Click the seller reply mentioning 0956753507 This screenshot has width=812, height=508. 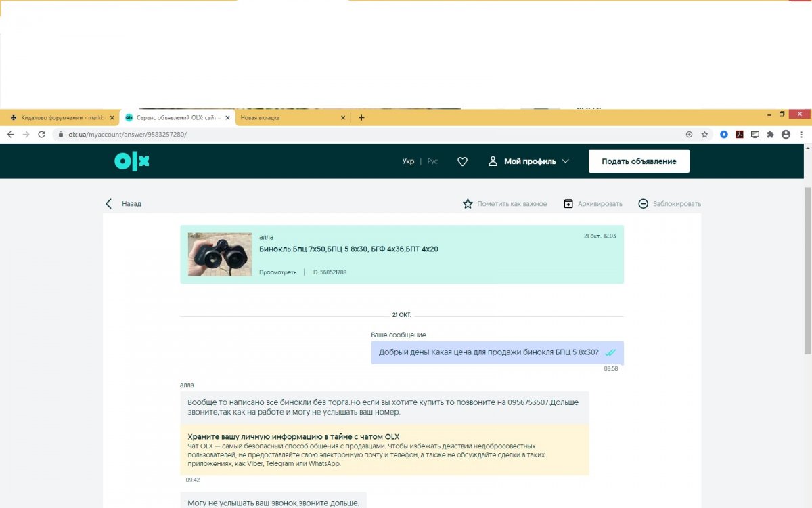(x=384, y=407)
